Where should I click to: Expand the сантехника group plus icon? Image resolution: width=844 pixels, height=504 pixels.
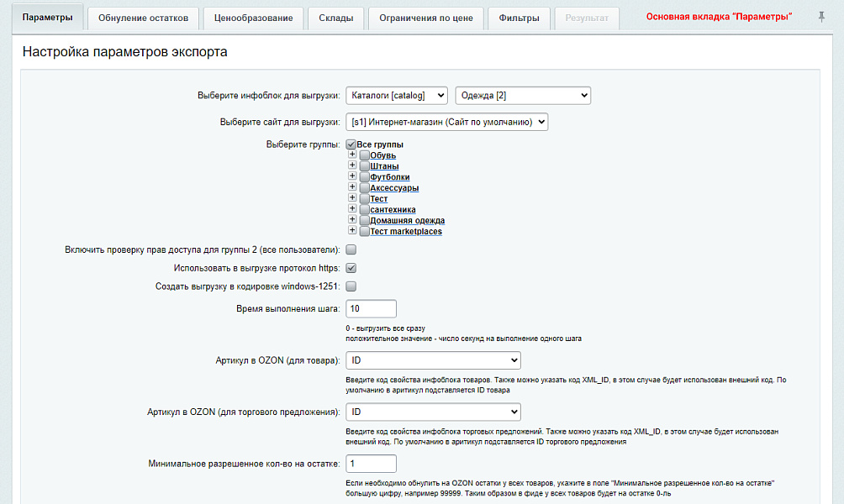click(x=352, y=209)
